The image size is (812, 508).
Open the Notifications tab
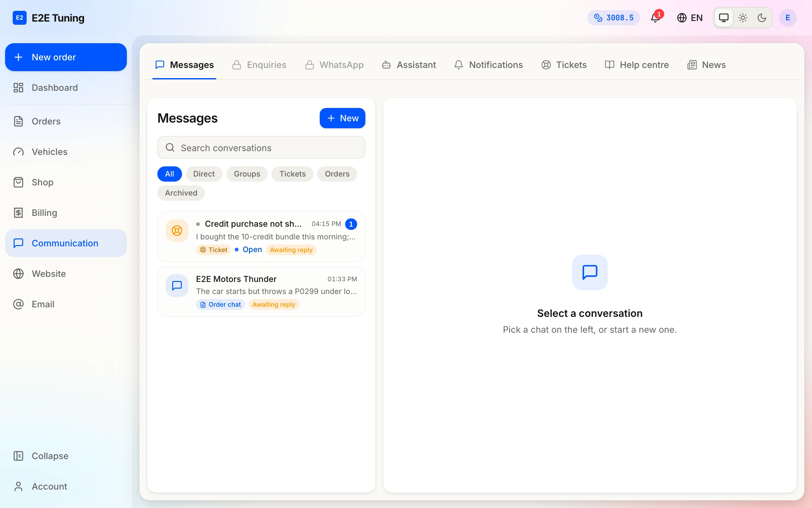click(x=488, y=65)
